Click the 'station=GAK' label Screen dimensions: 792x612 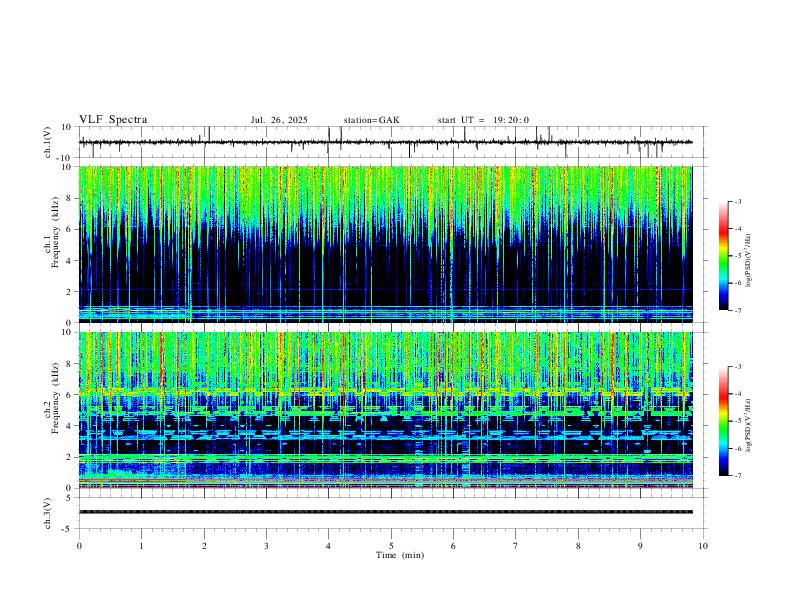coord(371,120)
